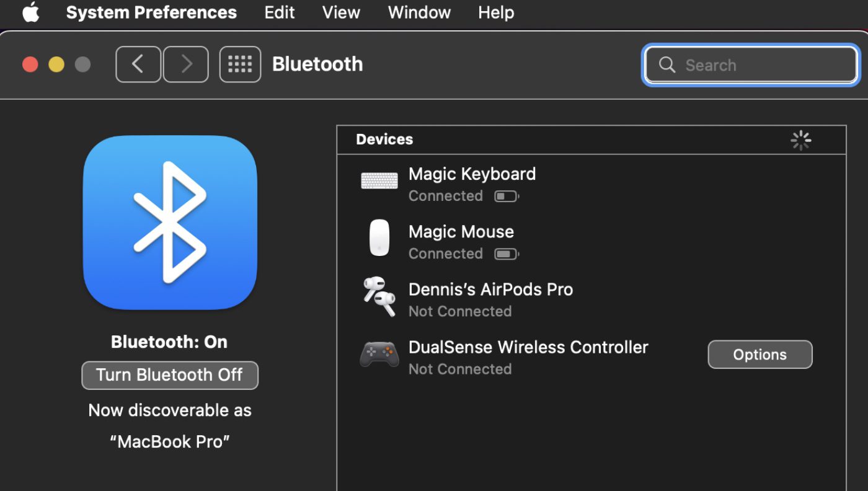Click Magic Mouse battery level indicator

[506, 254]
